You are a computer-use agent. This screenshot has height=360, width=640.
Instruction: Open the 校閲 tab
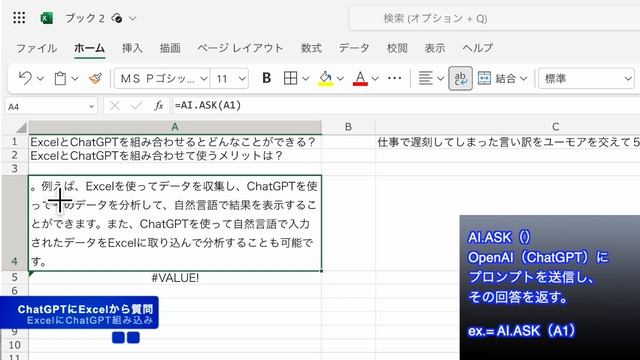point(397,48)
